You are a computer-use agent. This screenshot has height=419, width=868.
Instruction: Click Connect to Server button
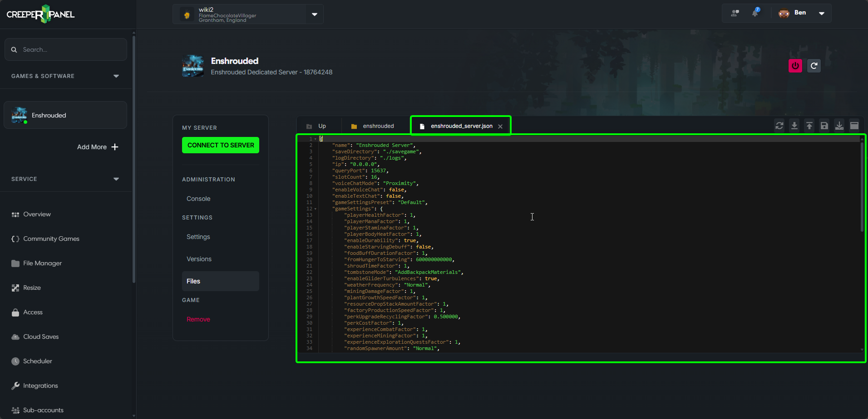pos(221,145)
